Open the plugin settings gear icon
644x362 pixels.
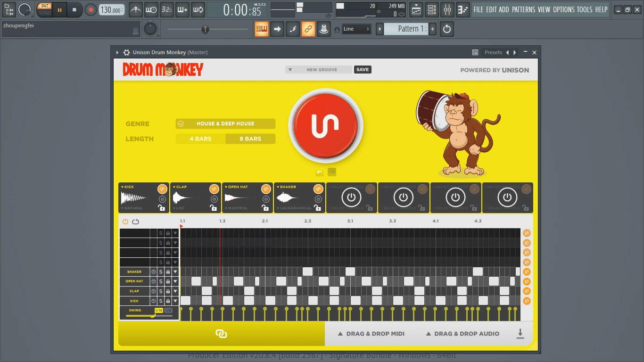click(126, 52)
